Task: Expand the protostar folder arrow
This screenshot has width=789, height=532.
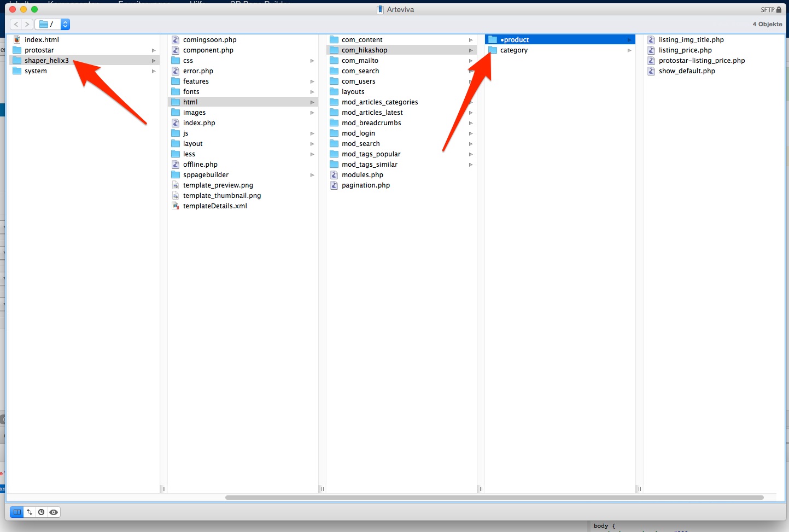Action: [154, 50]
